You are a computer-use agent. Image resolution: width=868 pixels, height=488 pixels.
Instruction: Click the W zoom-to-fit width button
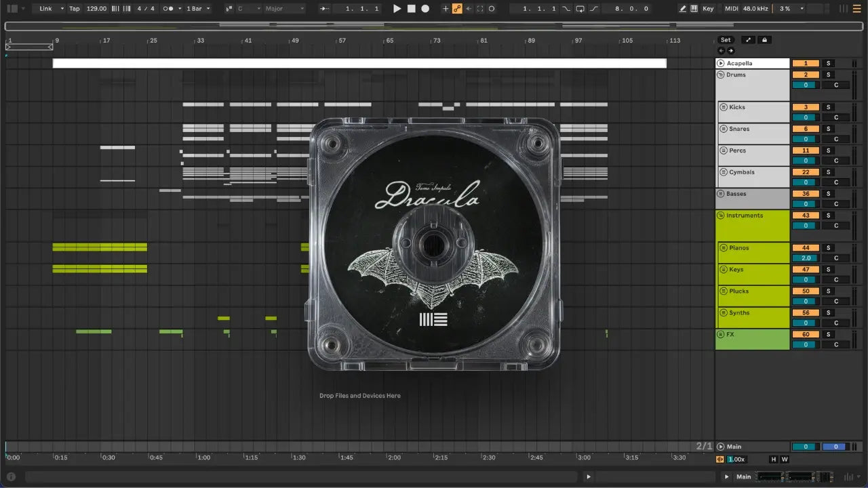785,460
